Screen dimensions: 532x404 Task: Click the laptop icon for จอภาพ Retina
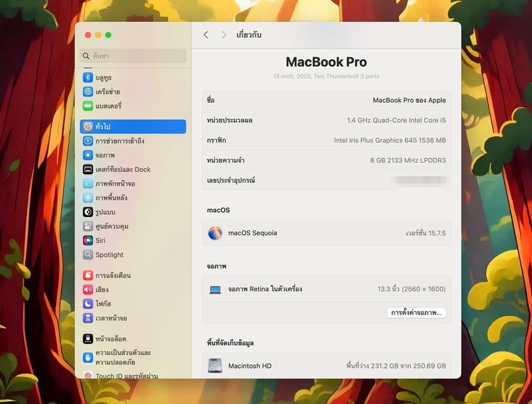(215, 289)
